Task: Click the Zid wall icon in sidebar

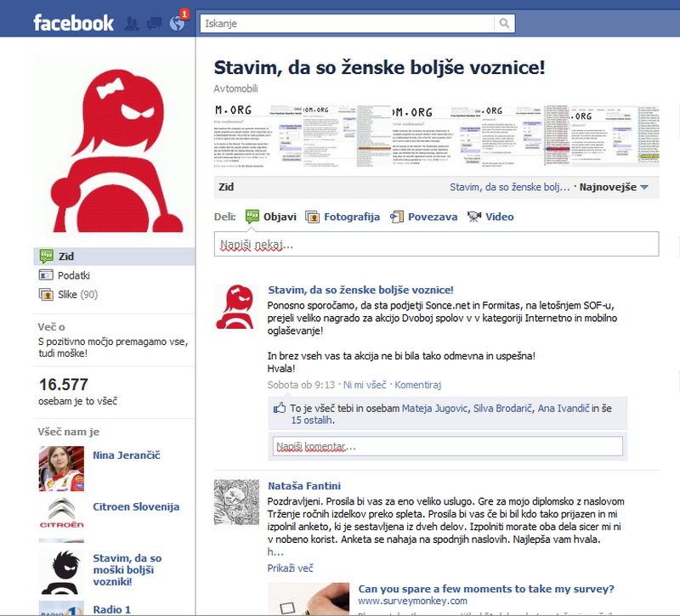Action: [46, 257]
